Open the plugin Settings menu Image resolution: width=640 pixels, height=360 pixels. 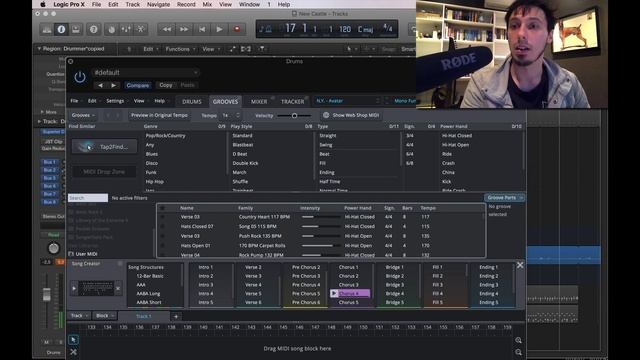(x=115, y=101)
